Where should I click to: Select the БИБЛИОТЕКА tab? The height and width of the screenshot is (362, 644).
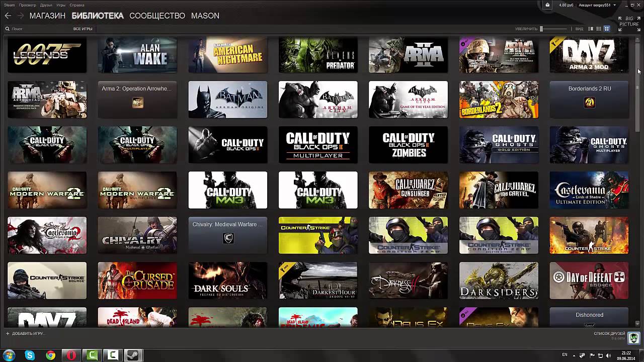pos(98,16)
